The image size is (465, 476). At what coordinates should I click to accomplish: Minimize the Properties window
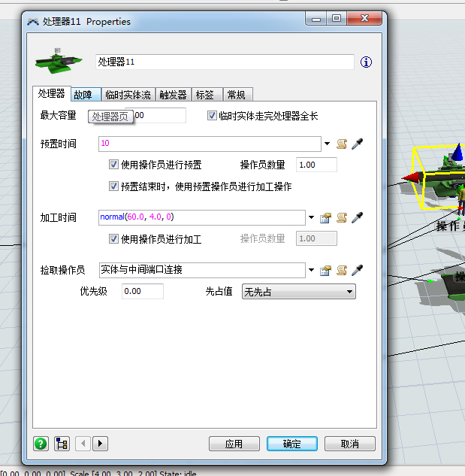316,19
